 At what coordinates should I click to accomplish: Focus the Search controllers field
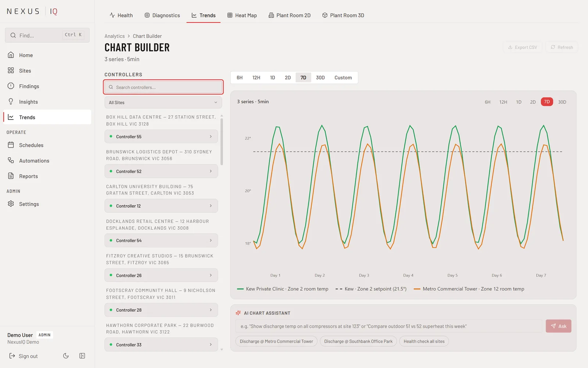click(164, 87)
